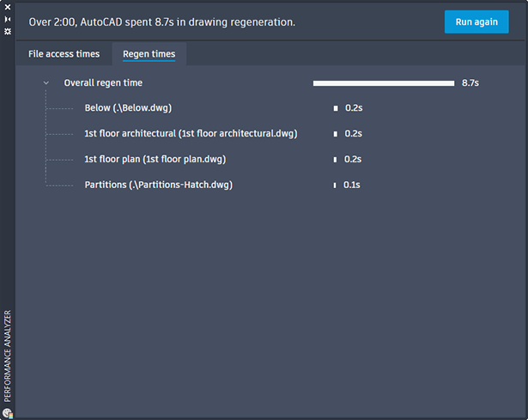Click the Performance Analyzer icon at bottom-left
528x420 pixels.
[7, 413]
